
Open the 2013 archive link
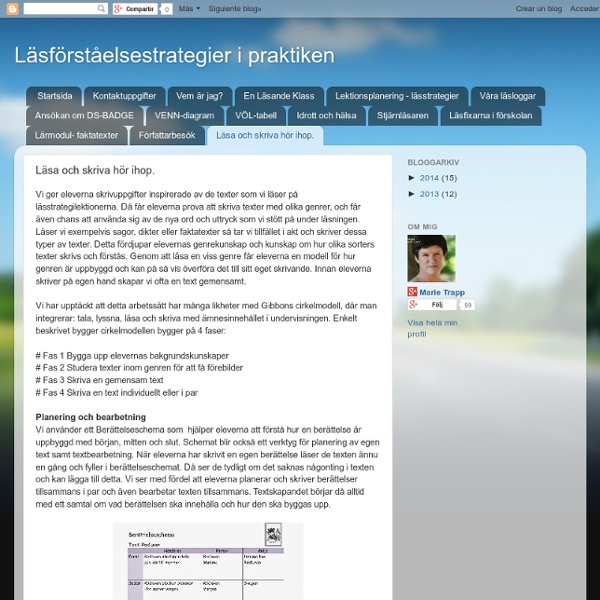[429, 194]
